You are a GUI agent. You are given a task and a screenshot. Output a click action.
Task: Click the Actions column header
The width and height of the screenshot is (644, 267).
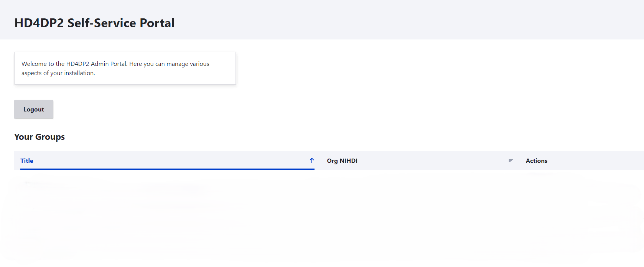point(536,161)
